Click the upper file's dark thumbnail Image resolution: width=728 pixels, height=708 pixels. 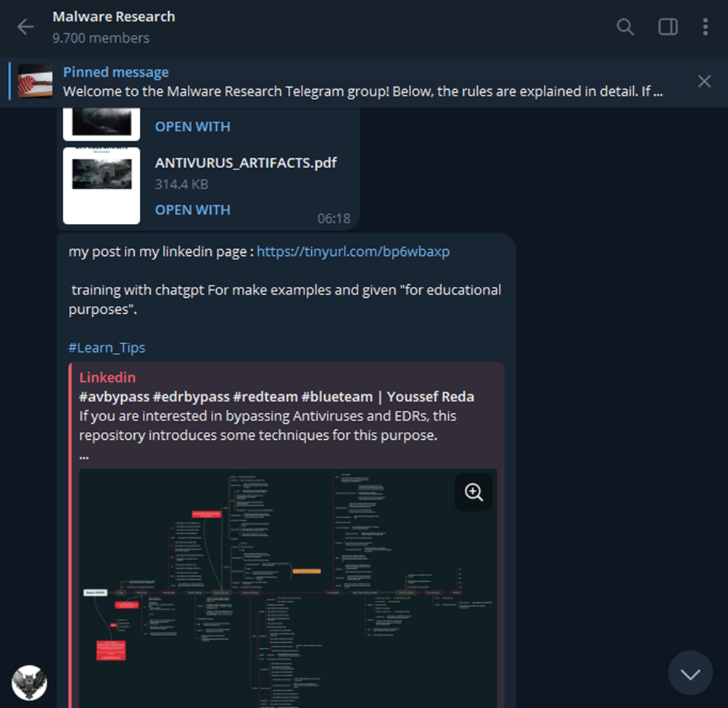[x=102, y=123]
